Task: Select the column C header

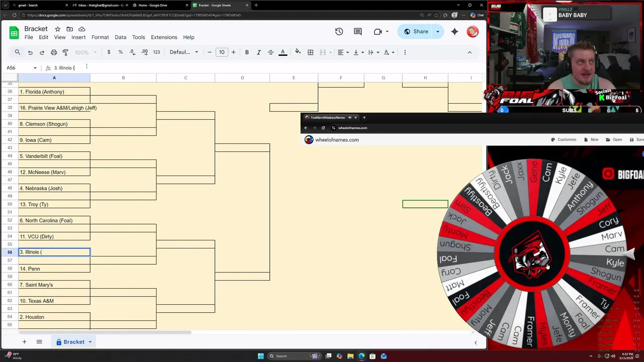Action: [x=186, y=77]
